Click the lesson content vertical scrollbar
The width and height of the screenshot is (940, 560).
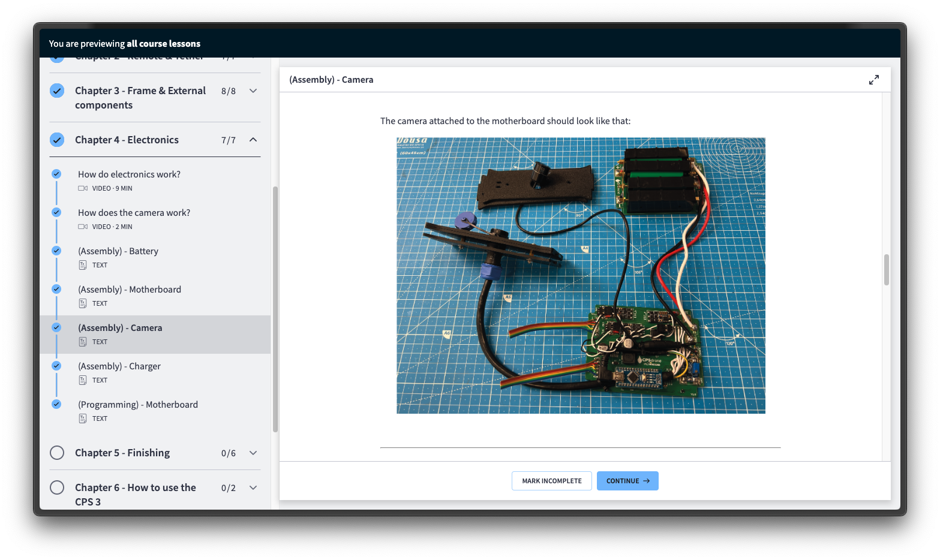coord(887,270)
